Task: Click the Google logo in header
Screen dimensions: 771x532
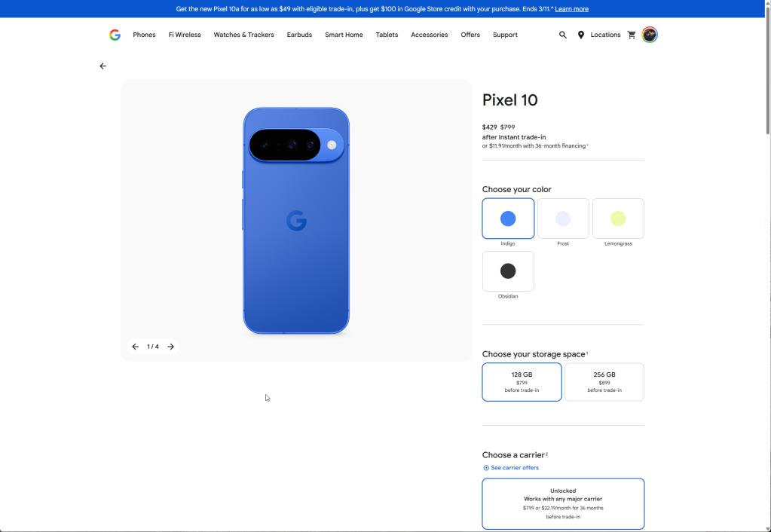Action: coord(115,35)
